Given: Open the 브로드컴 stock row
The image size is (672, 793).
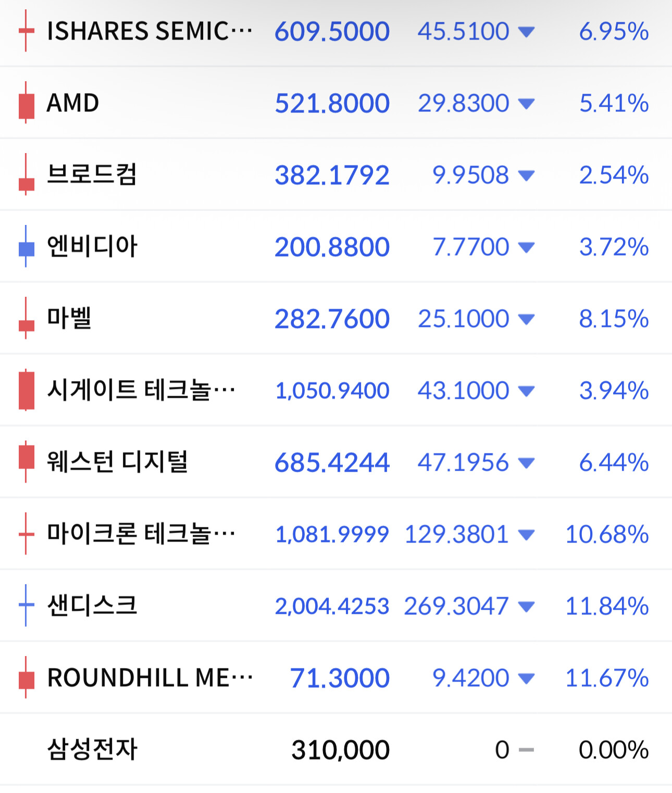Looking at the screenshot, I should [336, 174].
